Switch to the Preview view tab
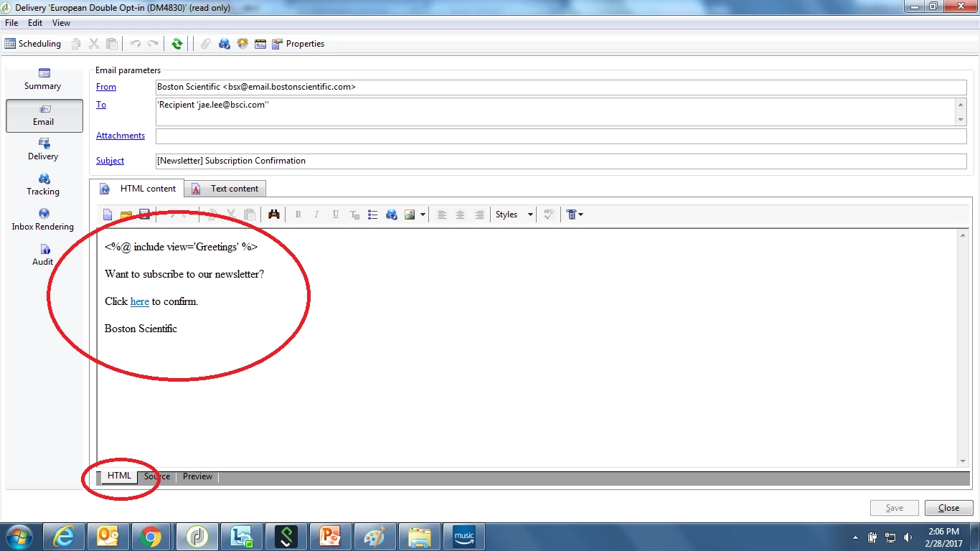This screenshot has width=980, height=551. pos(197,476)
